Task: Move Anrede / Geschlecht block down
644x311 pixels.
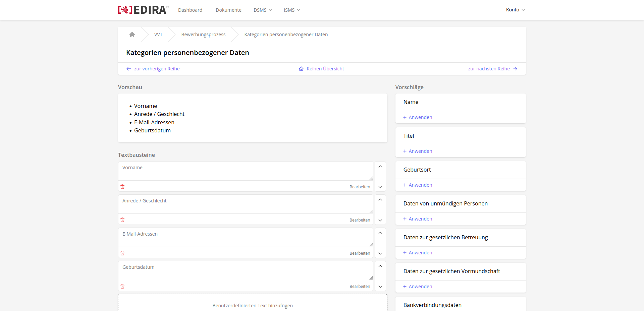Action: coord(380,220)
